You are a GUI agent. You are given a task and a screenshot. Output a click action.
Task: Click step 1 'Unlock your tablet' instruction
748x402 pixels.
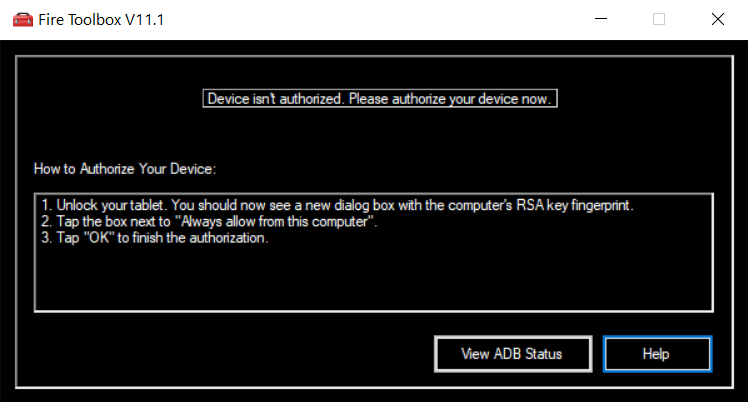click(337, 205)
